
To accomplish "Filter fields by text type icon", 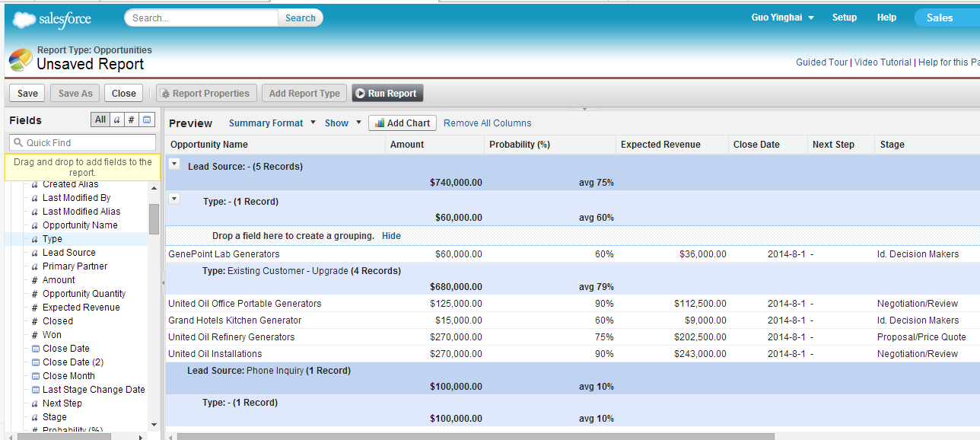I will (117, 120).
